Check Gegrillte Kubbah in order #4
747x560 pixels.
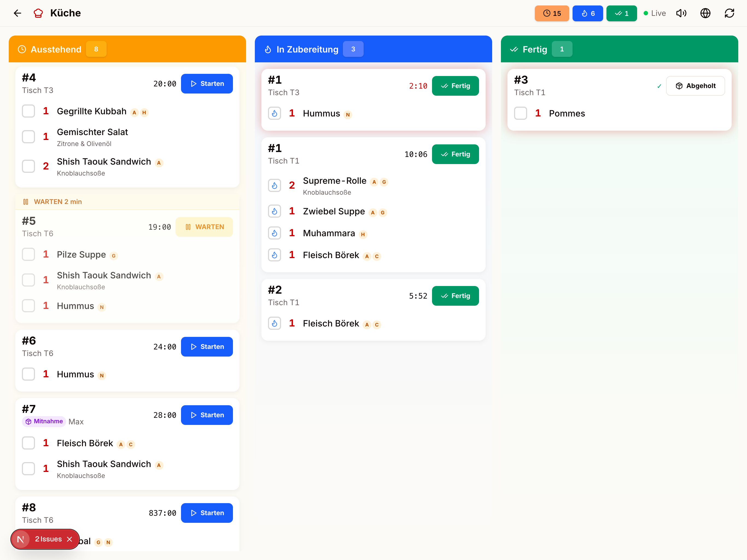tap(28, 111)
